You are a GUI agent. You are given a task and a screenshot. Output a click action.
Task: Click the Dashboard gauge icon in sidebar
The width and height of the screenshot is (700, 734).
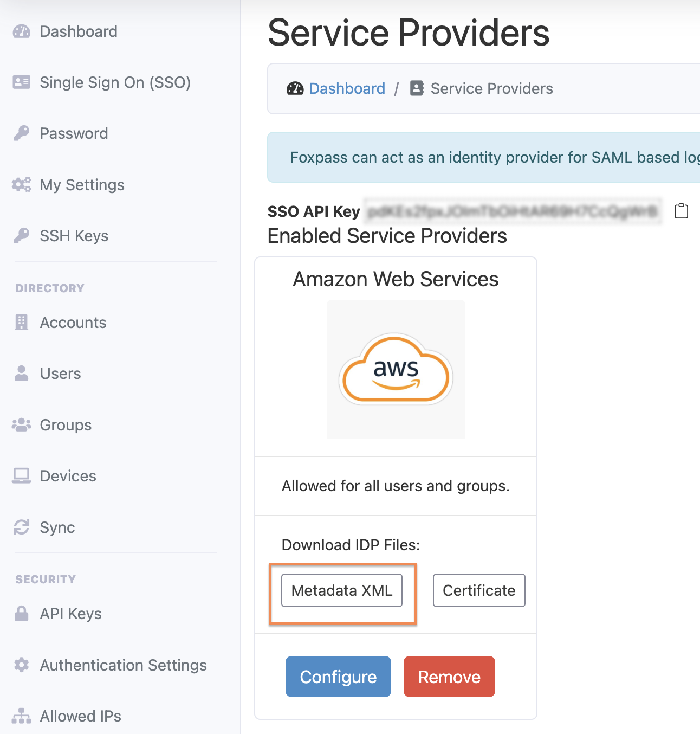click(22, 31)
